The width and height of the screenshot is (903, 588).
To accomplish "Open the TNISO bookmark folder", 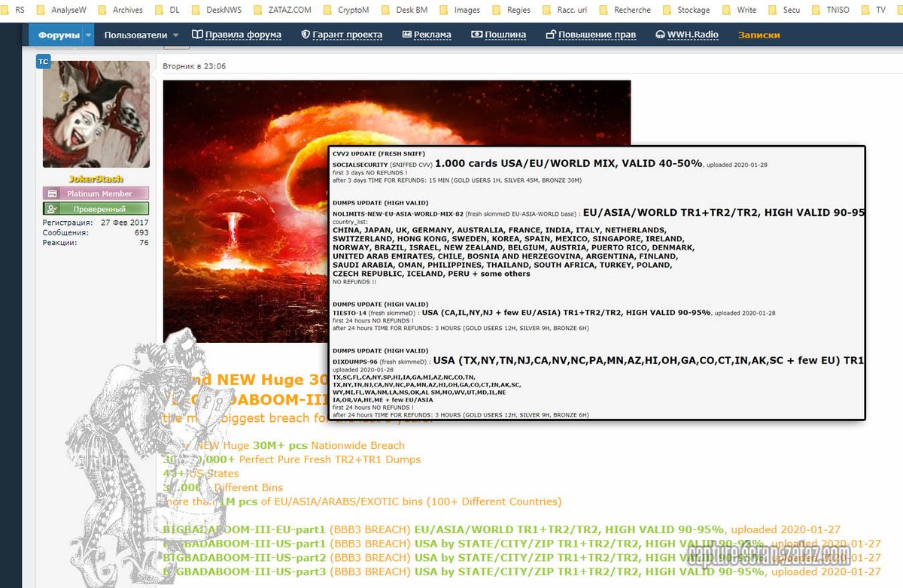I will coord(832,10).
